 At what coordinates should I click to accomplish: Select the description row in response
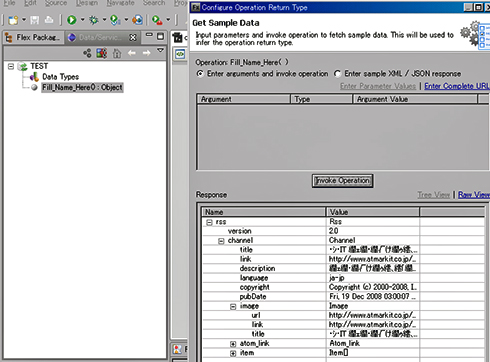[343, 268]
